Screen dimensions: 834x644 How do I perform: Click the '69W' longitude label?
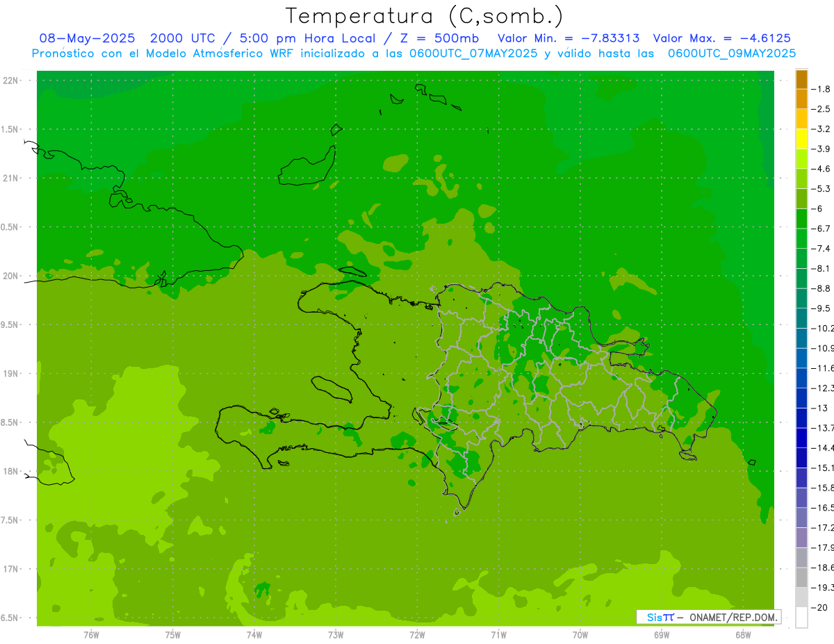661,635
